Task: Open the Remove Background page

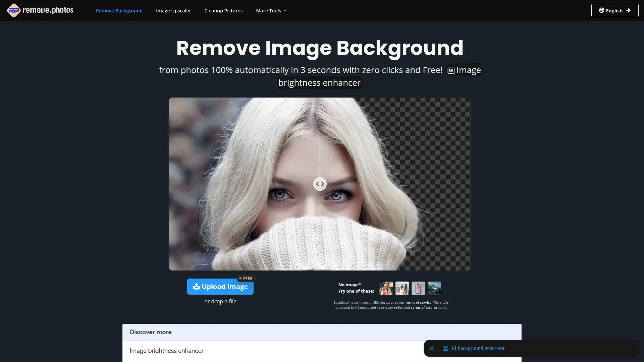Action: coord(119,11)
